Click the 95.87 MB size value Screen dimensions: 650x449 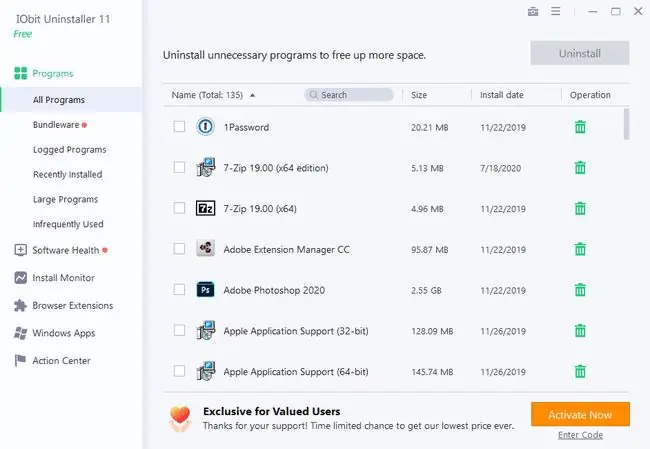[429, 250]
